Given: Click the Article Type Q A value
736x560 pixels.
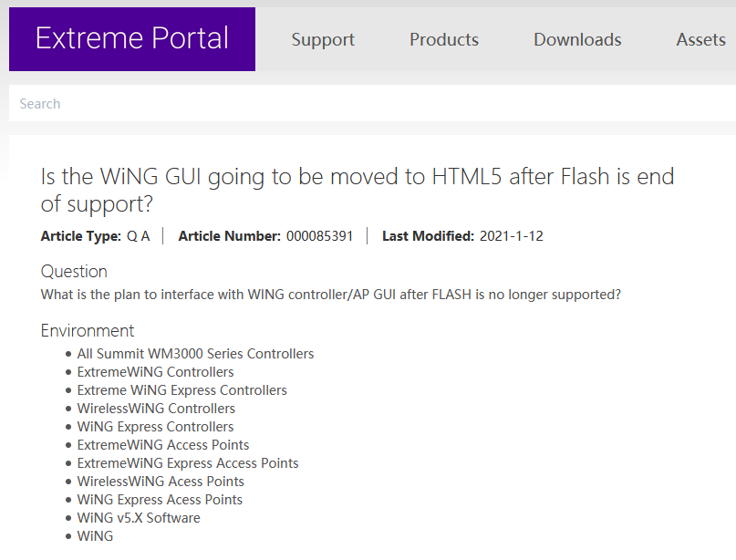Looking at the screenshot, I should [x=138, y=236].
